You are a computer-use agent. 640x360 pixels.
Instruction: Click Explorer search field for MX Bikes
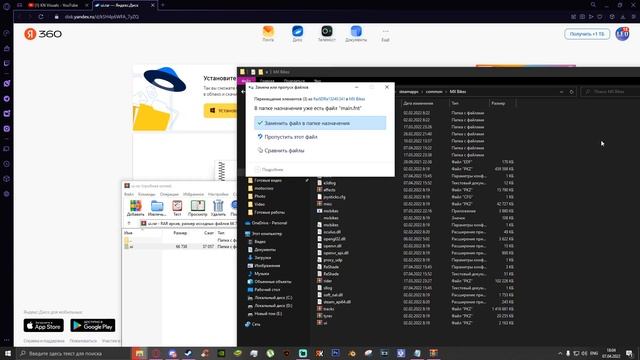click(610, 92)
